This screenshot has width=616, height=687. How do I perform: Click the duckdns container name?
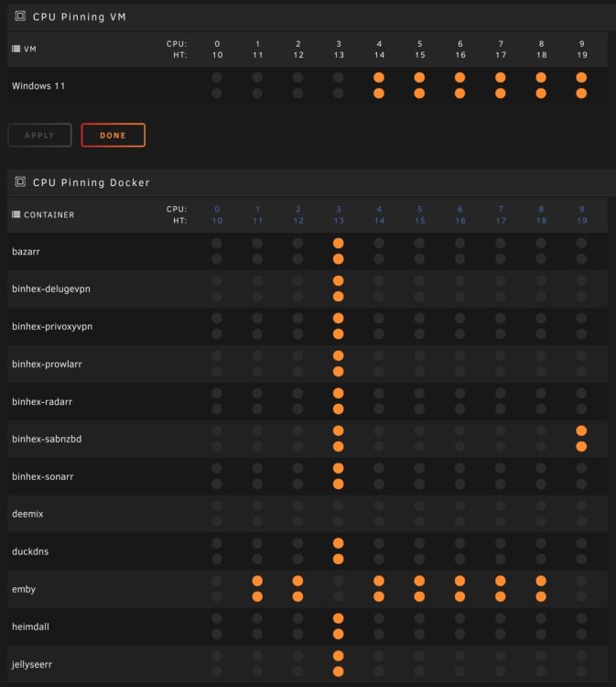(30, 551)
